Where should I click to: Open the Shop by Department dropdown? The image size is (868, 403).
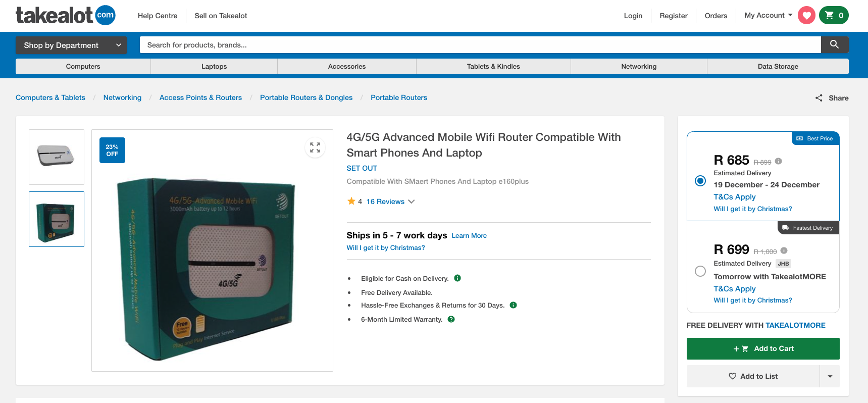(71, 45)
